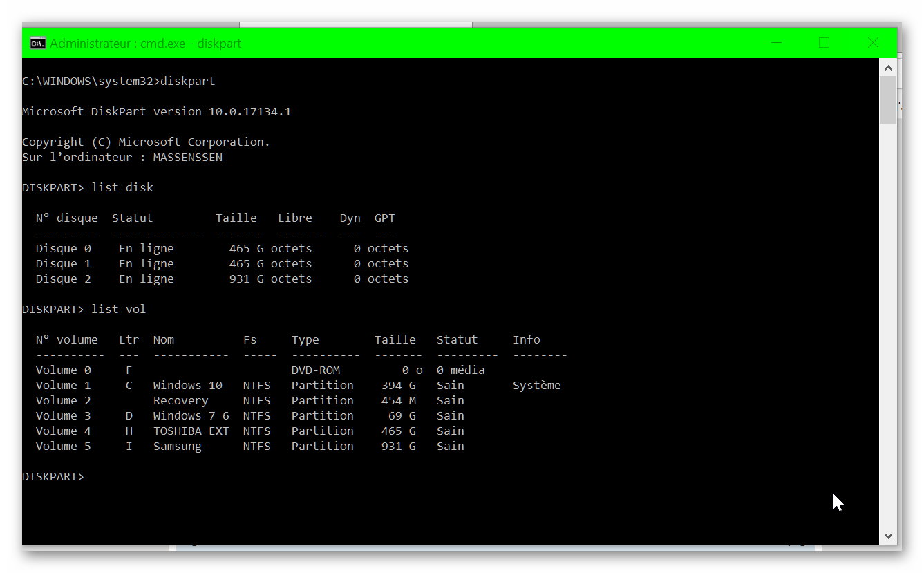924x573 pixels.
Task: Click the 'Info' column header
Action: click(527, 340)
